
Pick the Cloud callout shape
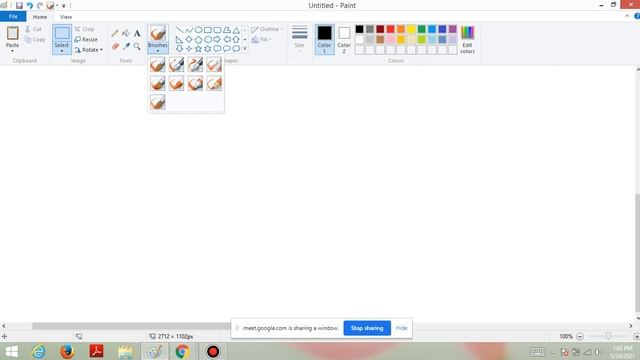click(236, 49)
